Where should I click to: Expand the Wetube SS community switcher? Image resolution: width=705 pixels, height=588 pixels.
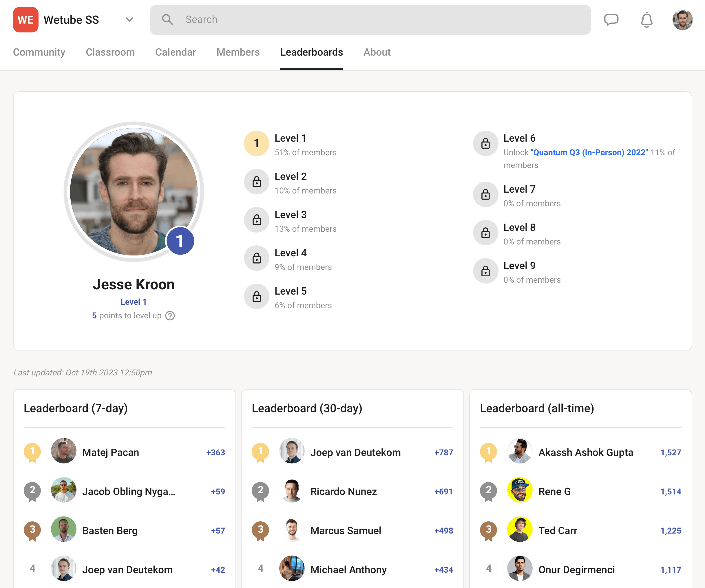click(129, 19)
